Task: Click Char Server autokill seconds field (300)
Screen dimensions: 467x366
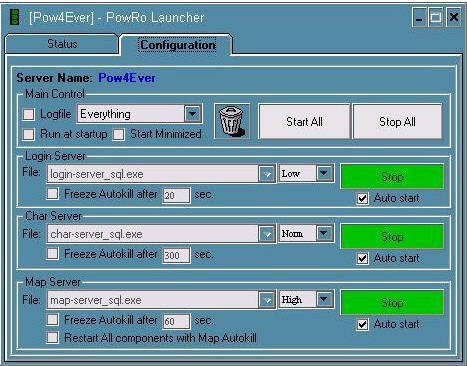Action: 176,255
